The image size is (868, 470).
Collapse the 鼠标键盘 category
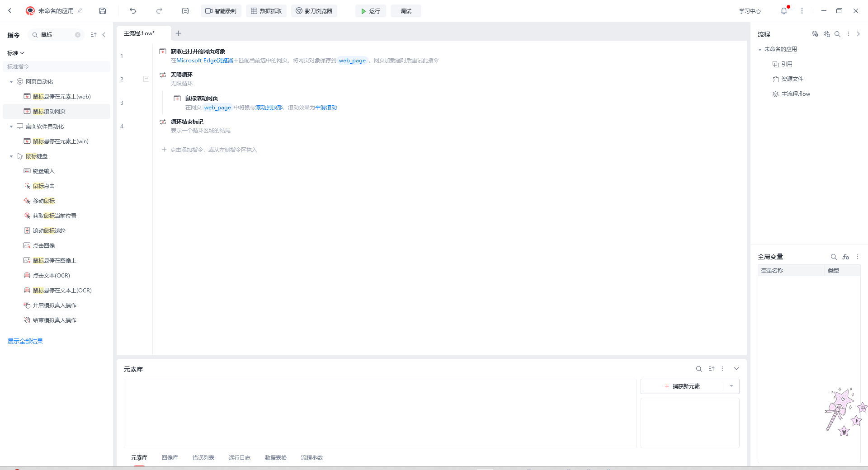point(11,156)
